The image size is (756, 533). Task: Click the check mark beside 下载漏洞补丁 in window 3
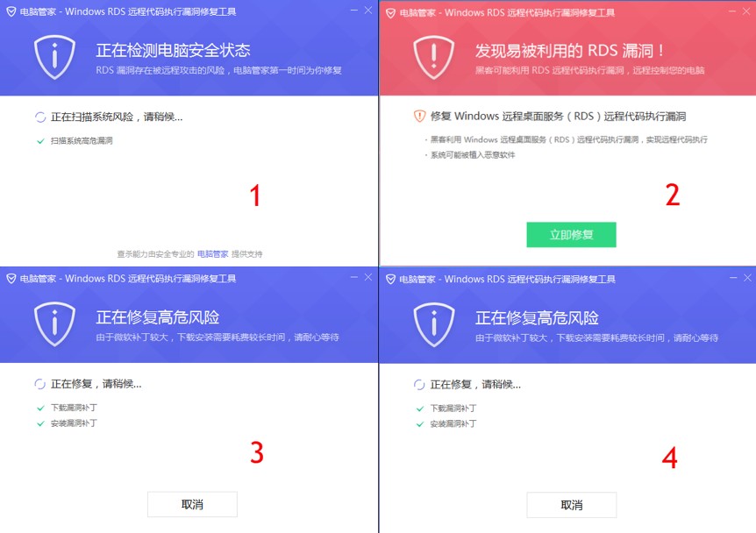click(40, 409)
